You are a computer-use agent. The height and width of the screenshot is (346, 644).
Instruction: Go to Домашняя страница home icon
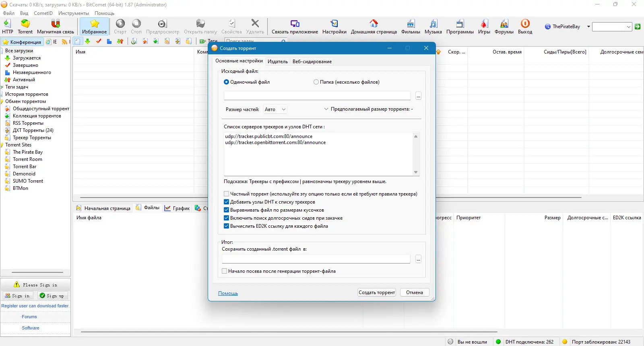click(x=374, y=27)
